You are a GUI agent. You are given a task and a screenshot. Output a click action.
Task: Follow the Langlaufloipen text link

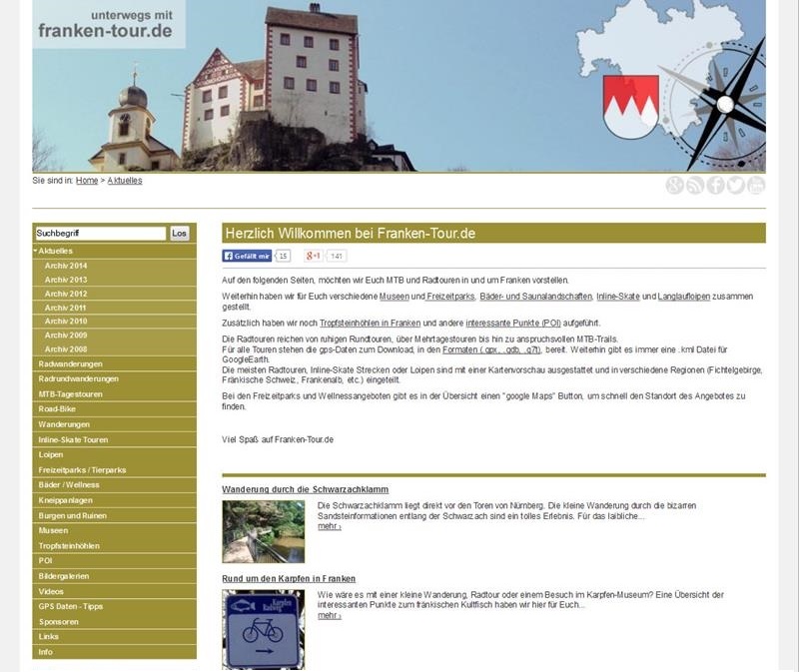pos(684,296)
